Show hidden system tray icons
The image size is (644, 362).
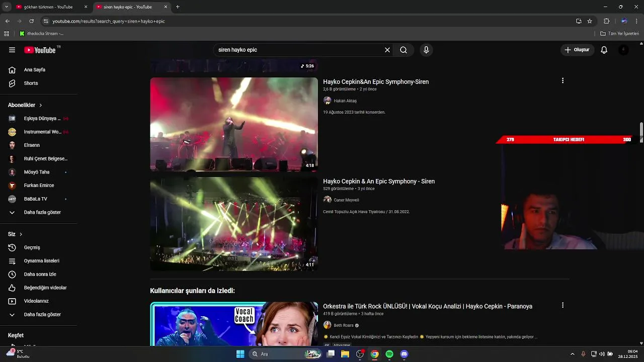click(572, 354)
